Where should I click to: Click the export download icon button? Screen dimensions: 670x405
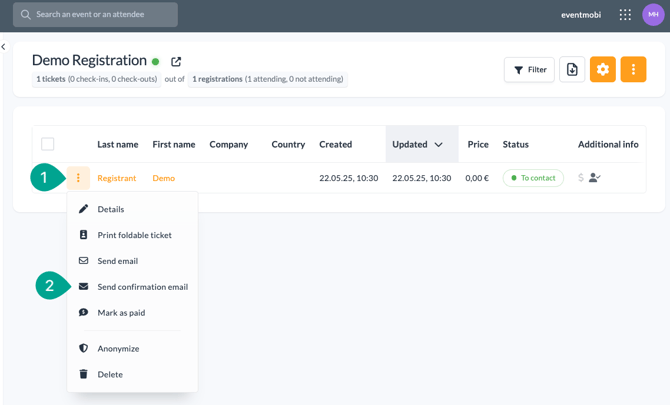pyautogui.click(x=572, y=69)
